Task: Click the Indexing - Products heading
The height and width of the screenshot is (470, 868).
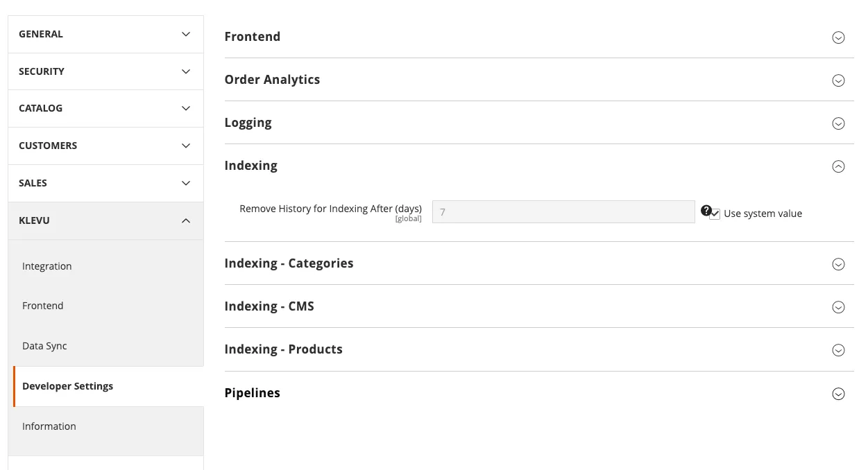Action: (283, 349)
